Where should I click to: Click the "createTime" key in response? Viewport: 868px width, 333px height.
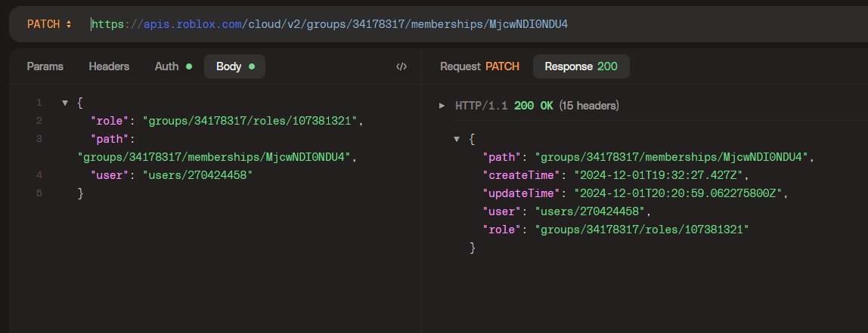click(522, 175)
